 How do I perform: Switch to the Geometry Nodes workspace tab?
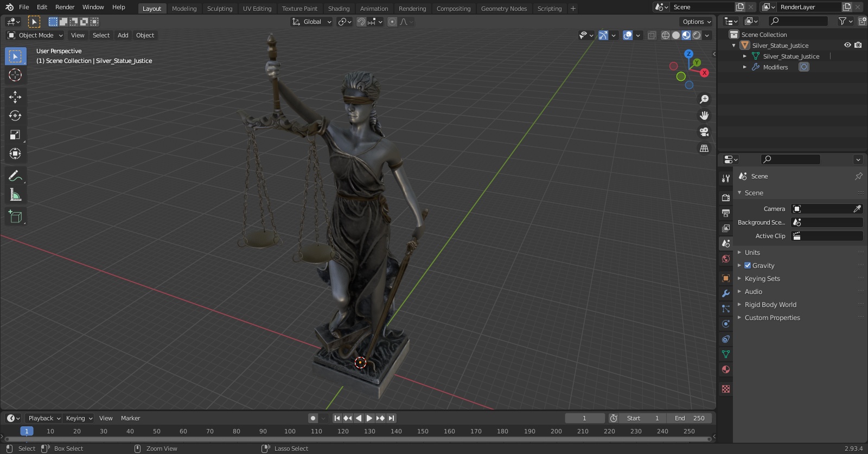click(x=504, y=8)
